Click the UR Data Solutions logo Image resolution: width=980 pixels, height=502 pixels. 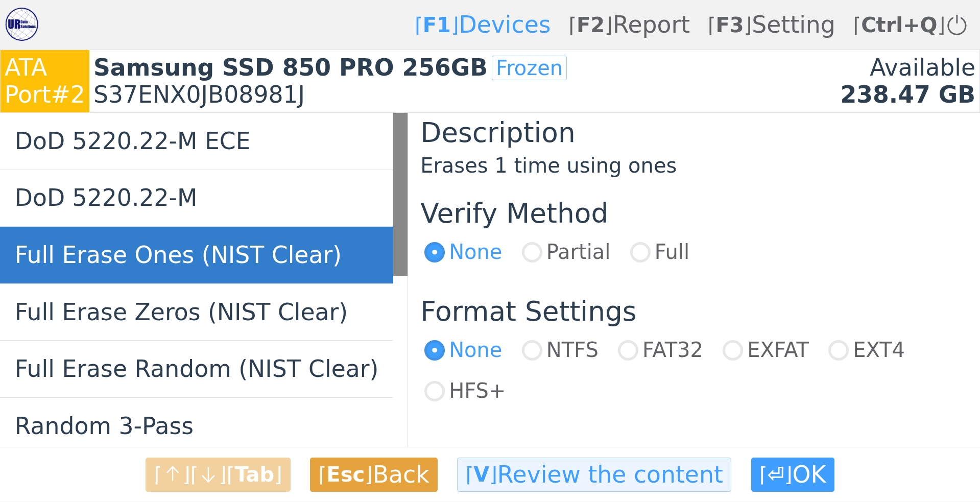tap(22, 24)
